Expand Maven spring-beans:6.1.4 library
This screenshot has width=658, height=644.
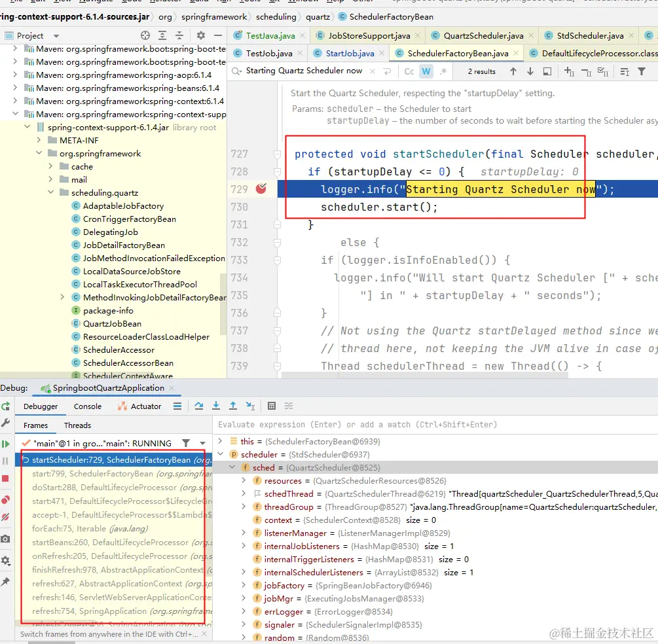click(x=15, y=88)
